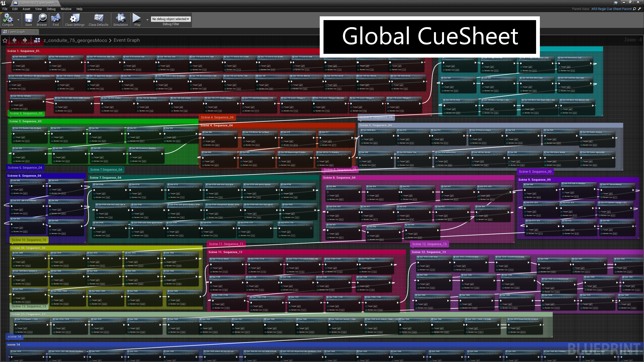The height and width of the screenshot is (362, 644).
Task: Select the Cue 3010 Disparition De La Porte node
Action: pyautogui.click(x=524, y=326)
